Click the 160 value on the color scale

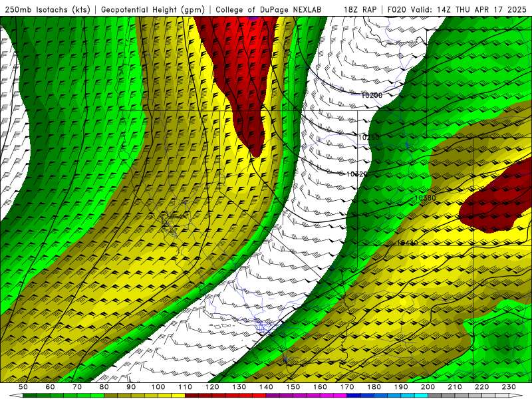pyautogui.click(x=320, y=387)
